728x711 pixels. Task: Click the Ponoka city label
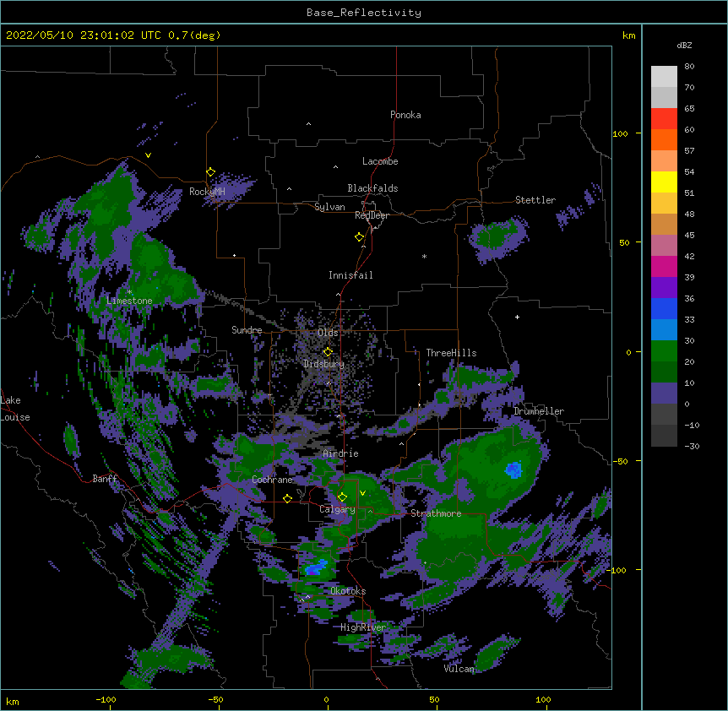coord(405,115)
